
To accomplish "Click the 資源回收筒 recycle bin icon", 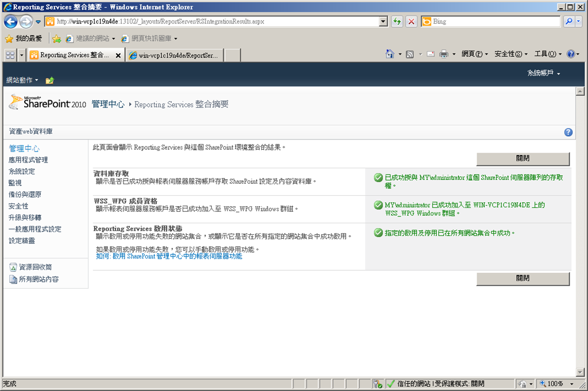I will click(x=13, y=268).
